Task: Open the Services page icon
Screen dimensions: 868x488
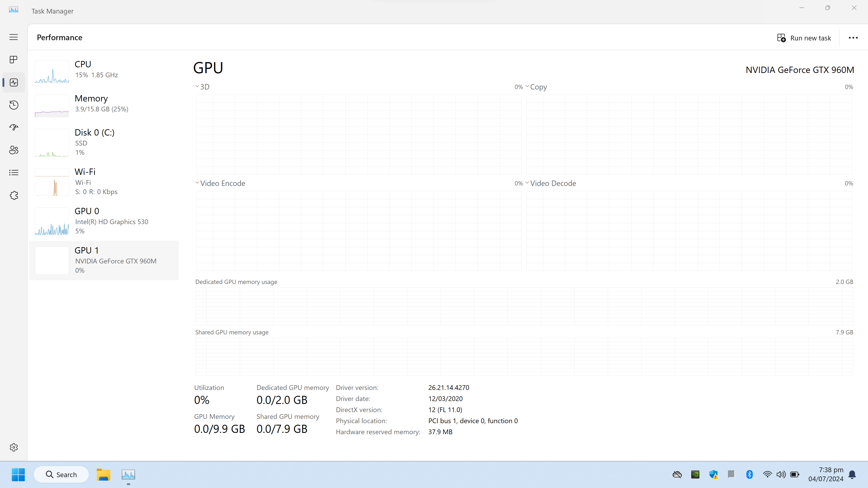Action: tap(14, 195)
